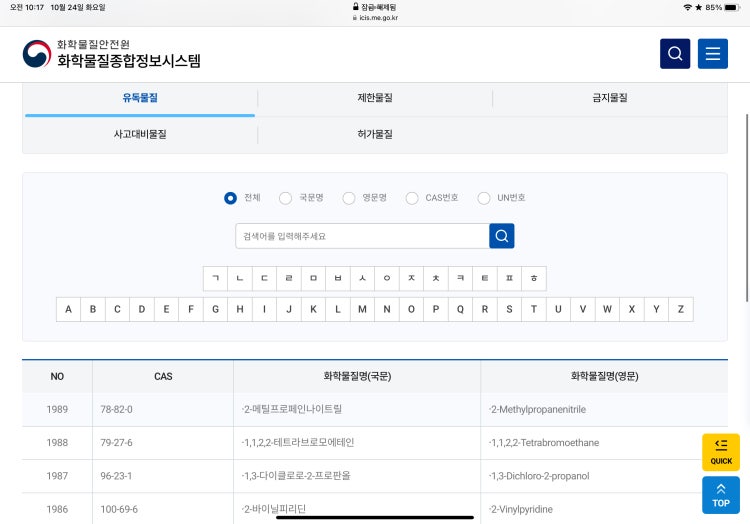Click the blue search button beside the input
750x524 pixels.
(x=502, y=236)
